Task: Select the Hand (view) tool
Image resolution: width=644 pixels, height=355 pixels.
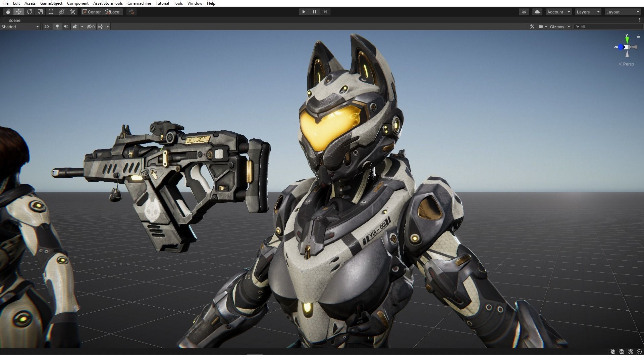Action: 8,12
